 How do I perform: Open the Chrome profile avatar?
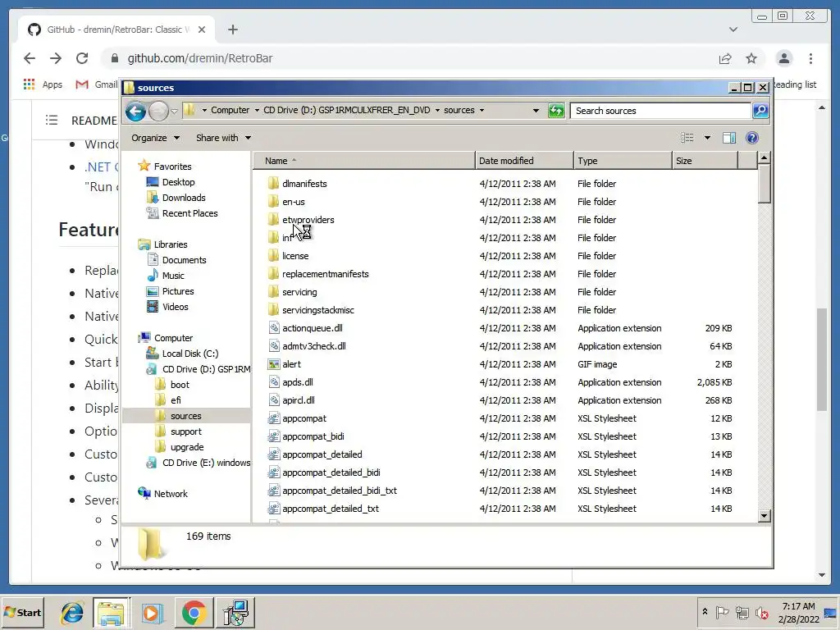783,58
